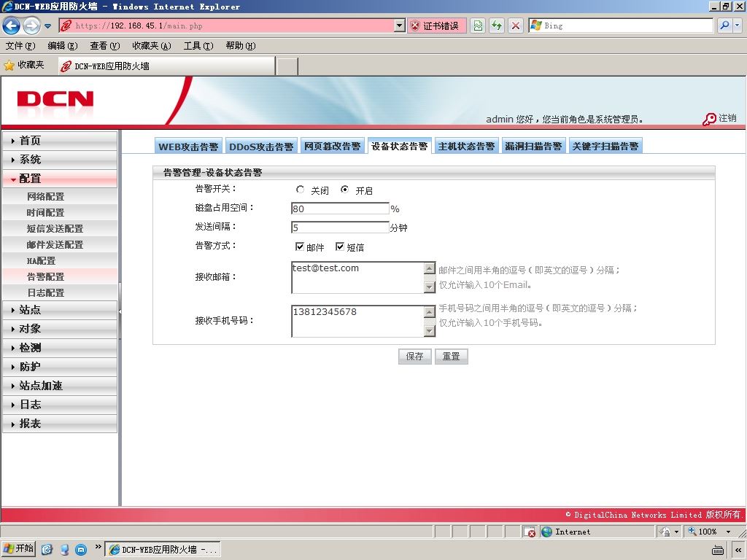Viewport: 747px width, 560px height.
Task: Toggle the 邮件 alarm method checkbox
Action: click(x=300, y=246)
